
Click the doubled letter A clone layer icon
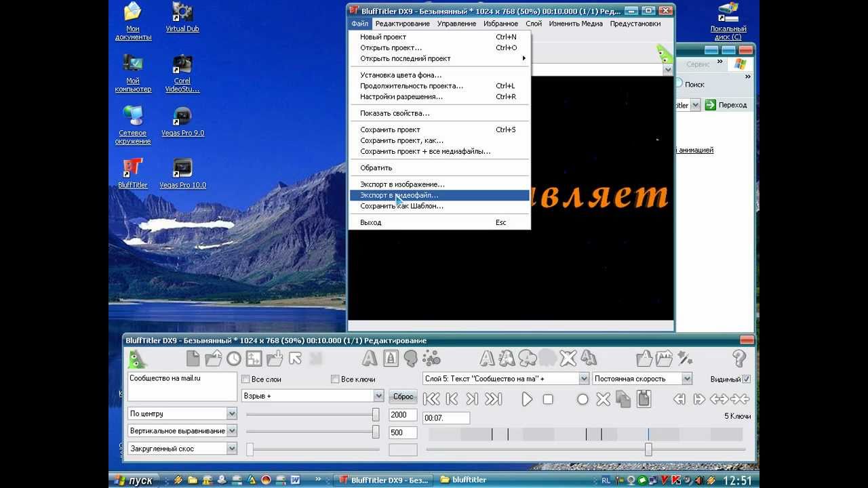tap(589, 358)
